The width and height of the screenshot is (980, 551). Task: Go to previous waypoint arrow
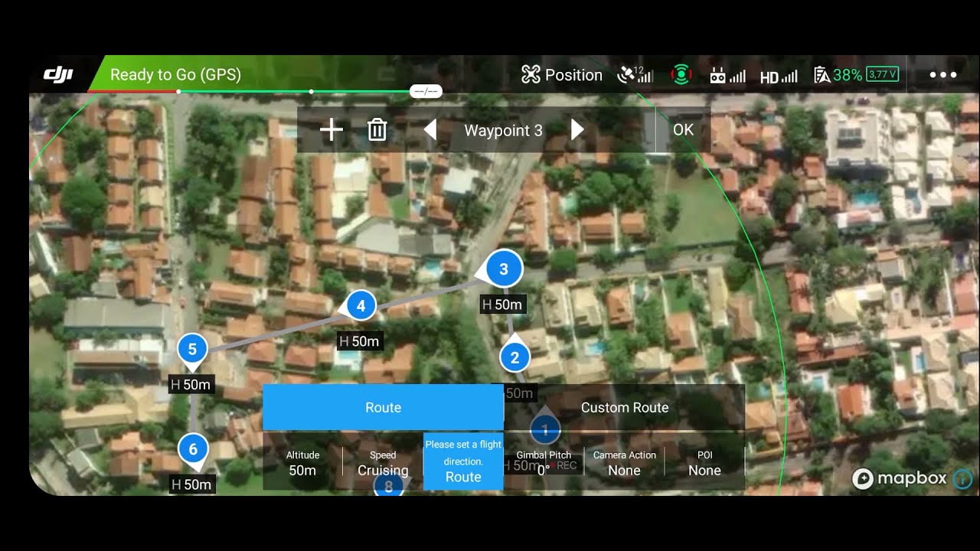pyautogui.click(x=430, y=130)
